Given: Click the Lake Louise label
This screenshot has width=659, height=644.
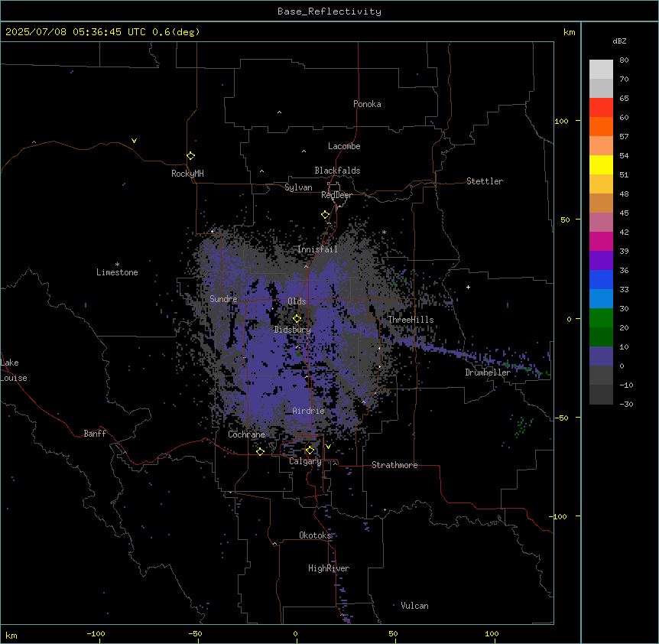Looking at the screenshot, I should (14, 370).
